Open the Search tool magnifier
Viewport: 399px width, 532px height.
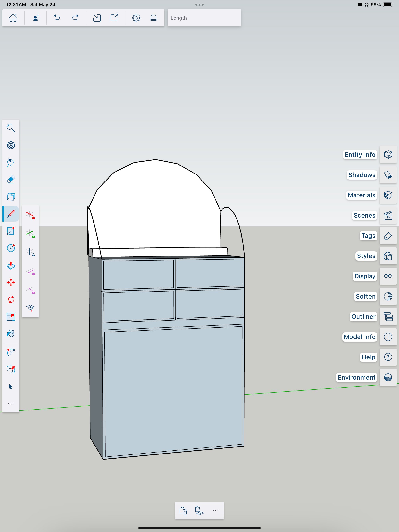tap(11, 128)
